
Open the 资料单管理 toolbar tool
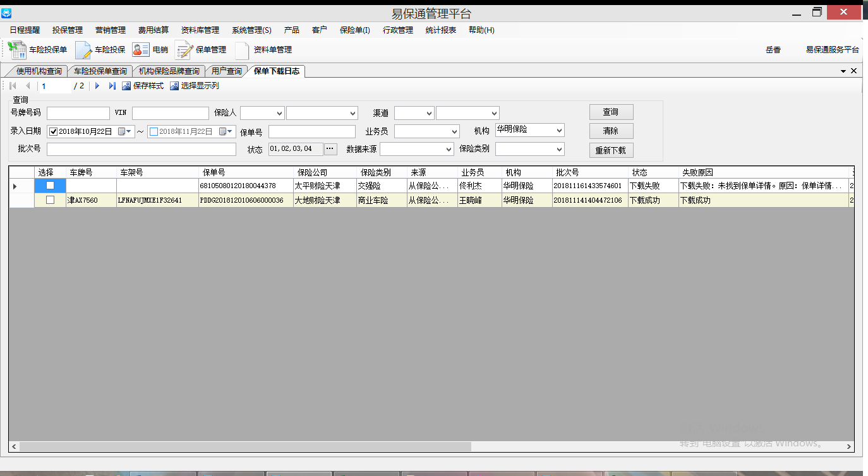coord(263,49)
